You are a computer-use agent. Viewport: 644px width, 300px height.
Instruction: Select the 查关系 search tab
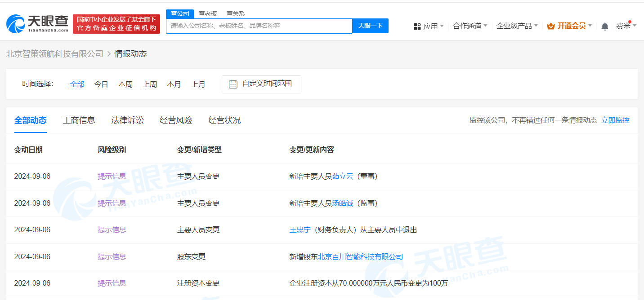(235, 13)
